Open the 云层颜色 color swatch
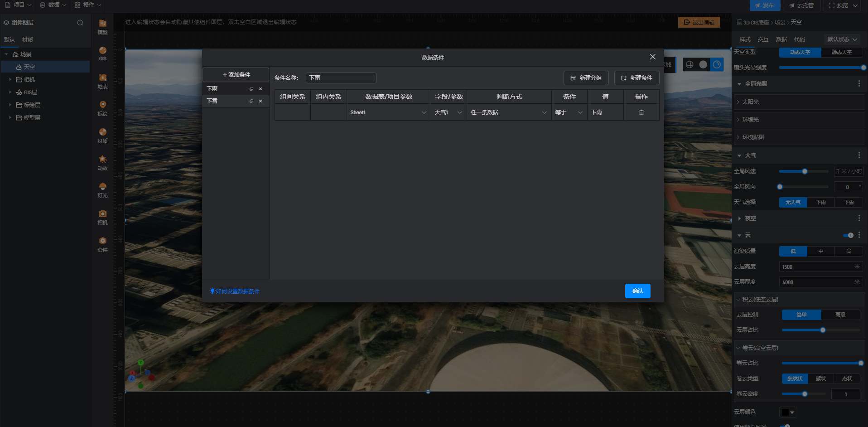 point(788,412)
